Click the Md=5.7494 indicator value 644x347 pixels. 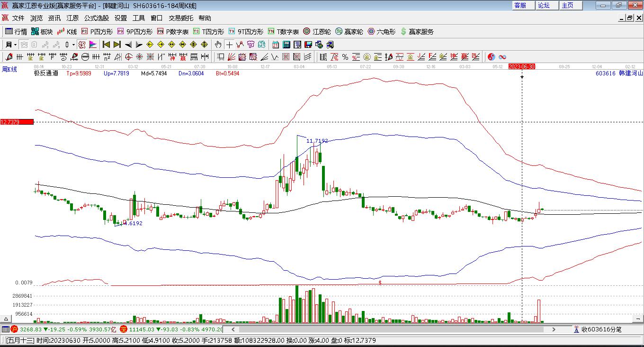click(154, 73)
